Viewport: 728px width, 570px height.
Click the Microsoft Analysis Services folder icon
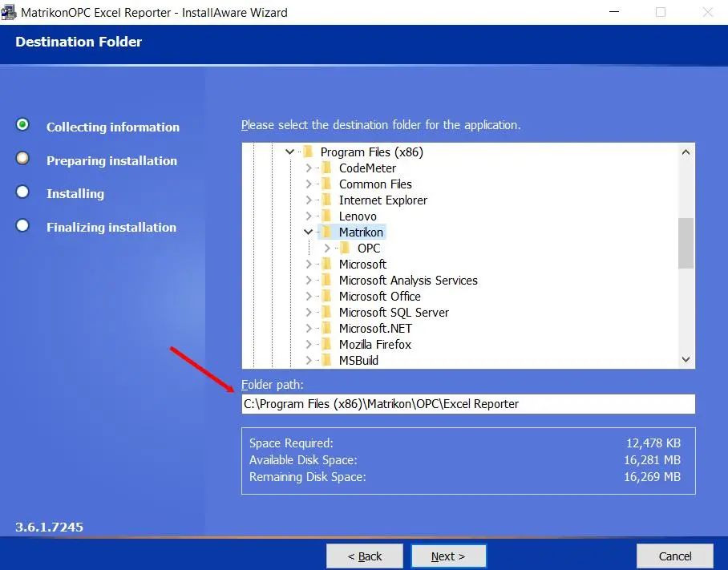(326, 280)
